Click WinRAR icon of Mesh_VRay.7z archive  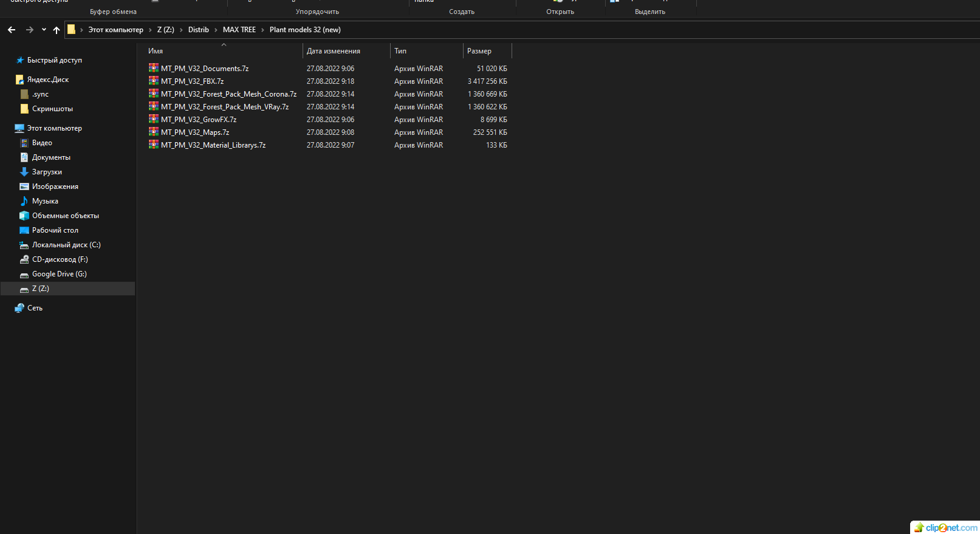[154, 106]
